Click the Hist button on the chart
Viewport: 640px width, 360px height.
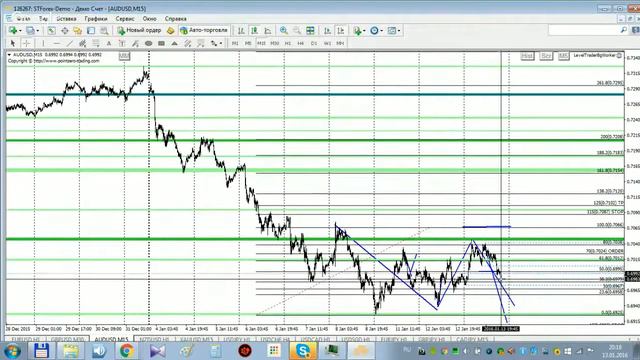tap(527, 56)
